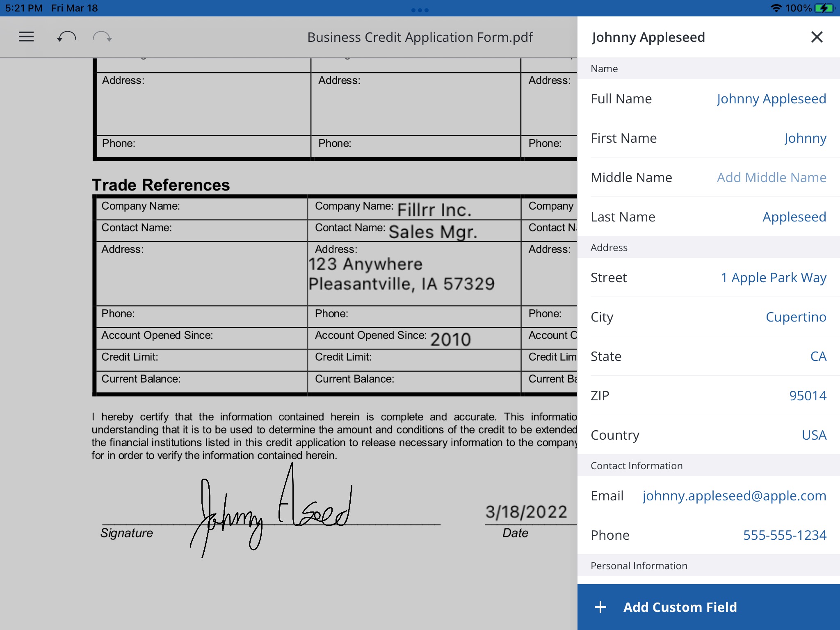Tap the Street label row
Image resolution: width=840 pixels, height=630 pixels.
[x=709, y=278]
